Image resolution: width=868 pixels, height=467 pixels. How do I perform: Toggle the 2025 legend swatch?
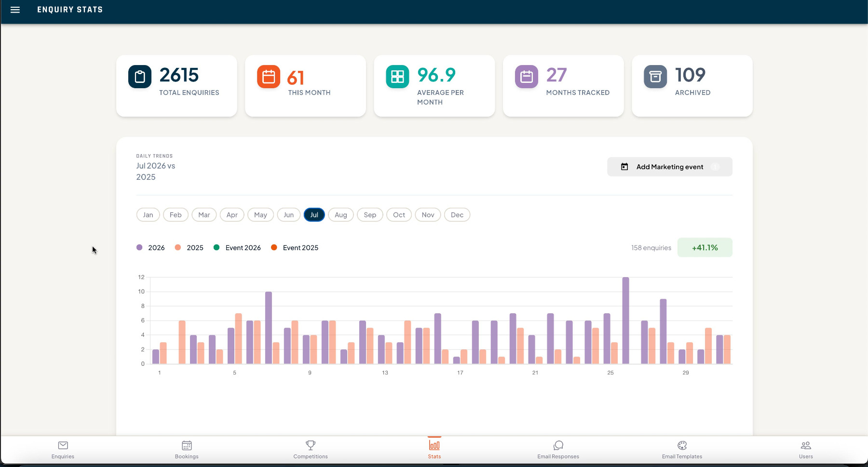point(178,247)
